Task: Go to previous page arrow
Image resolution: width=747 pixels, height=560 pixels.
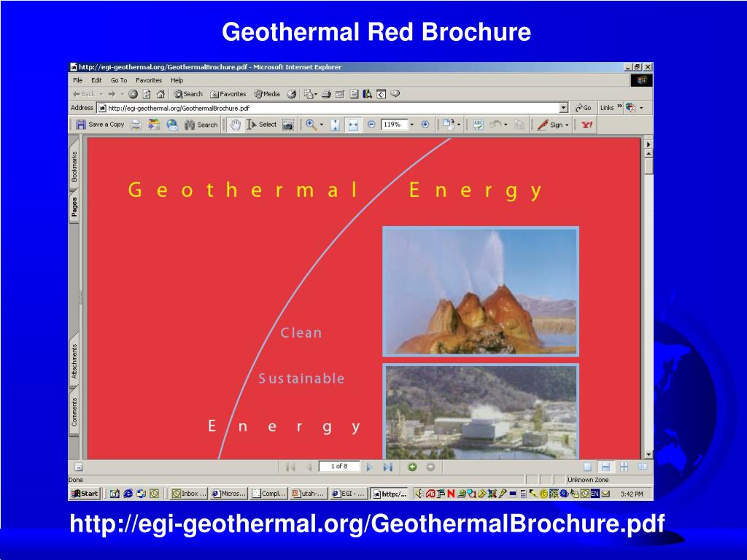Action: point(309,467)
